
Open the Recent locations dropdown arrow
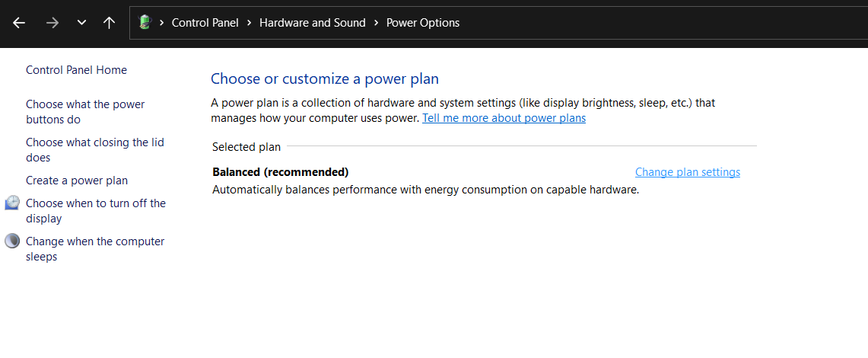point(81,23)
